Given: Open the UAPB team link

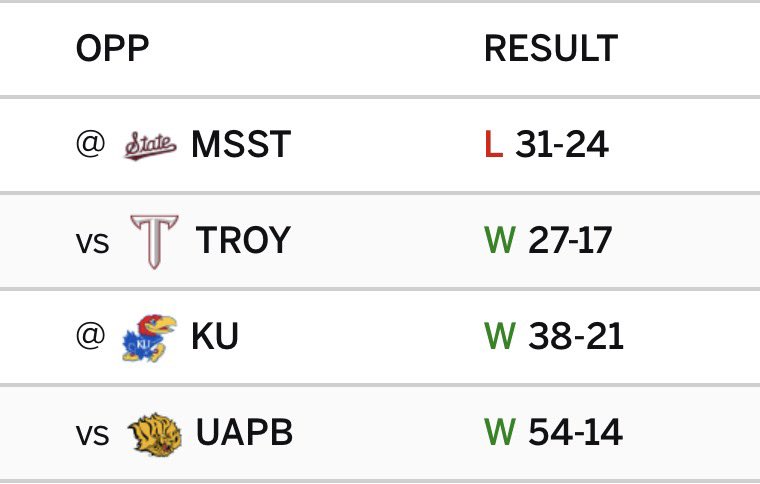Looking at the screenshot, I should (244, 432).
